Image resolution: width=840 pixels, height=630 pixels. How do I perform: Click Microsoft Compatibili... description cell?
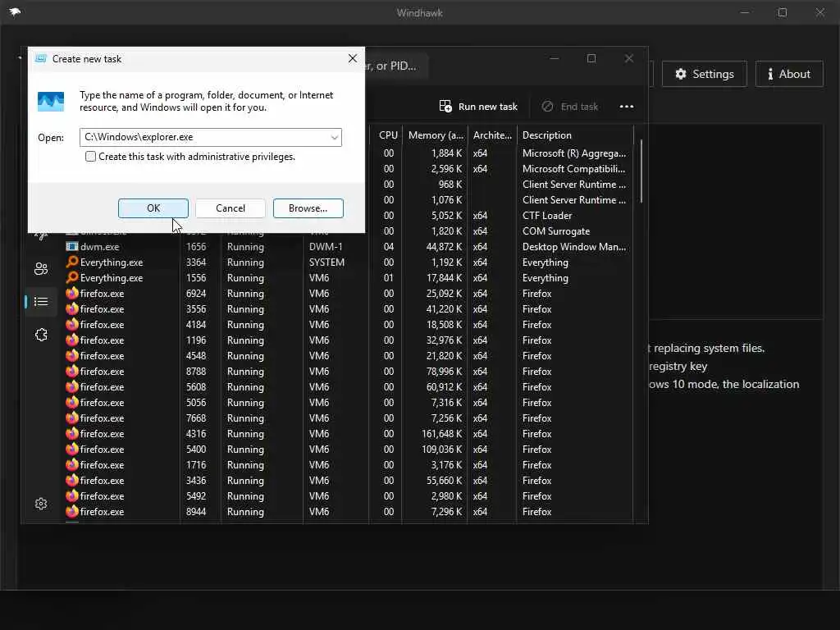click(x=573, y=169)
